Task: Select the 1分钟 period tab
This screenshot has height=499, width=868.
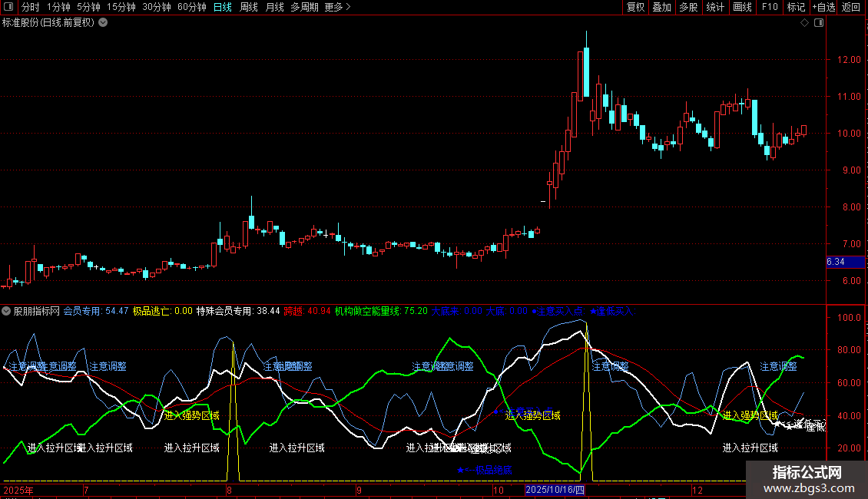Action: click(58, 7)
